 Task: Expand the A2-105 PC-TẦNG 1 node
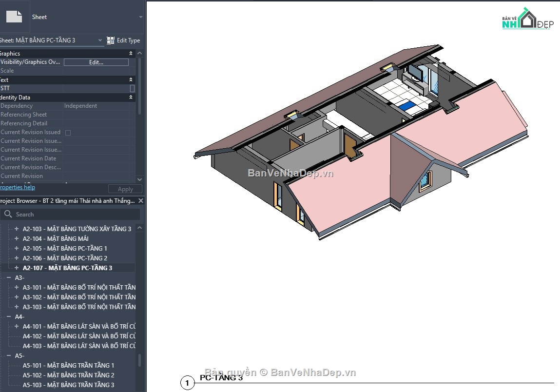tap(17, 248)
